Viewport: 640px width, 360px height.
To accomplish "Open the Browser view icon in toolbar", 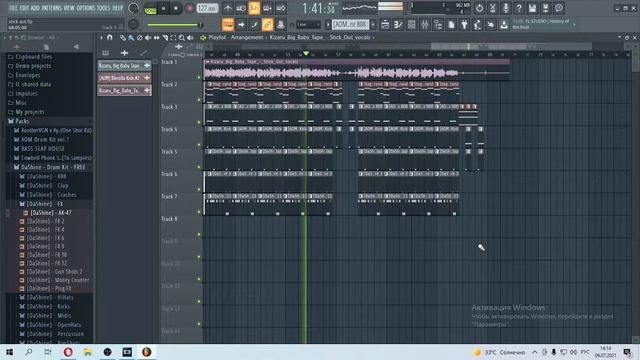I will (x=438, y=25).
